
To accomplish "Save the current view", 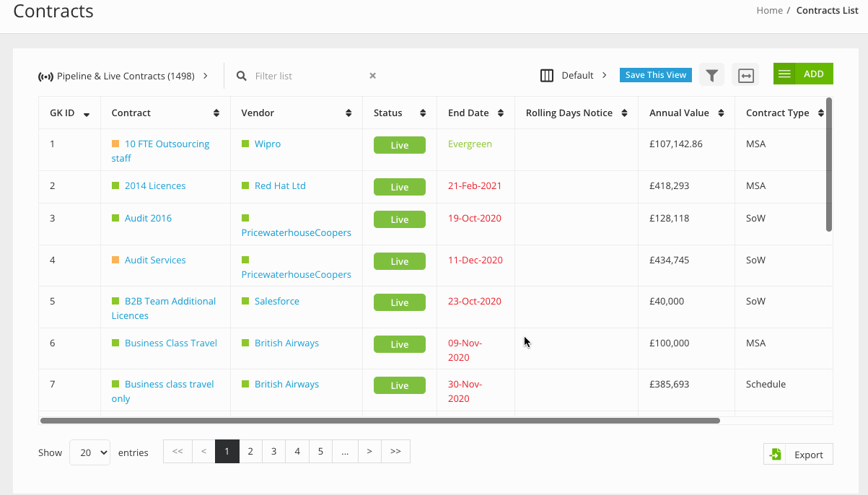I will tap(656, 75).
